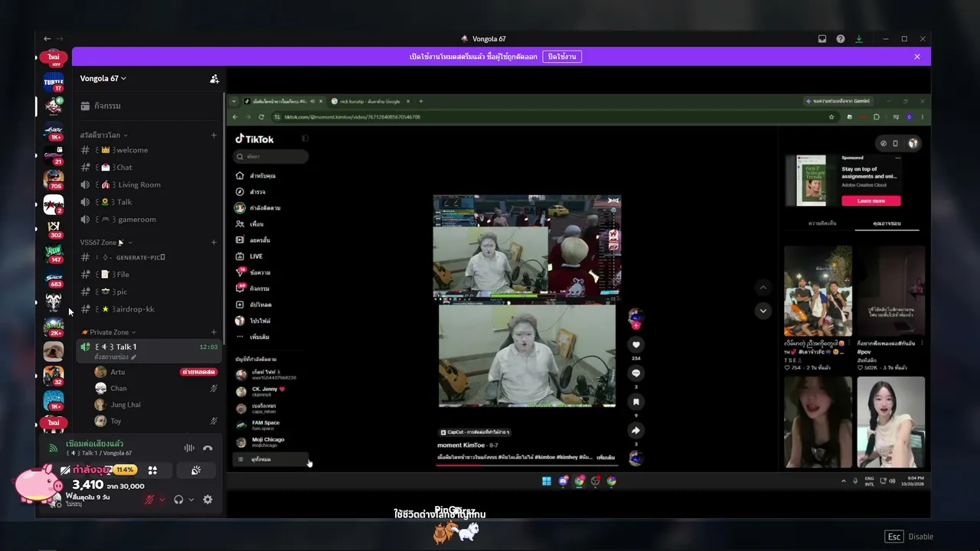
Task: Edit the Talk 1 channel status pencil
Action: pyautogui.click(x=134, y=357)
